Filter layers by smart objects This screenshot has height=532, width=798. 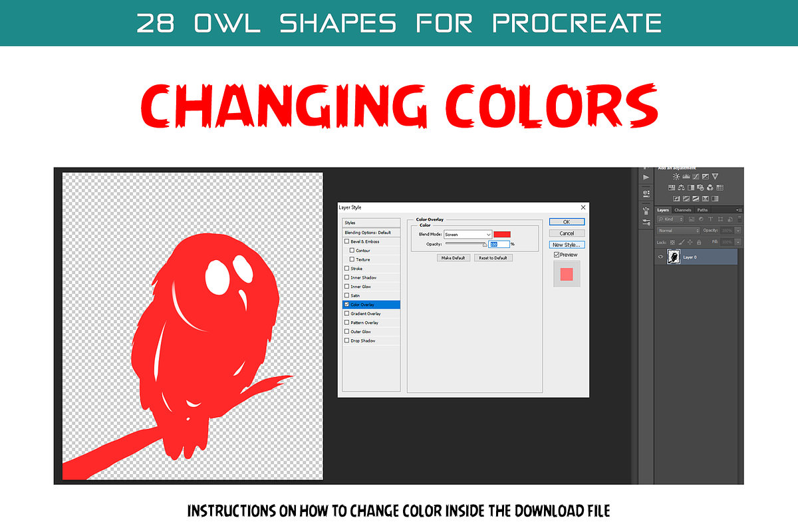[x=730, y=219]
